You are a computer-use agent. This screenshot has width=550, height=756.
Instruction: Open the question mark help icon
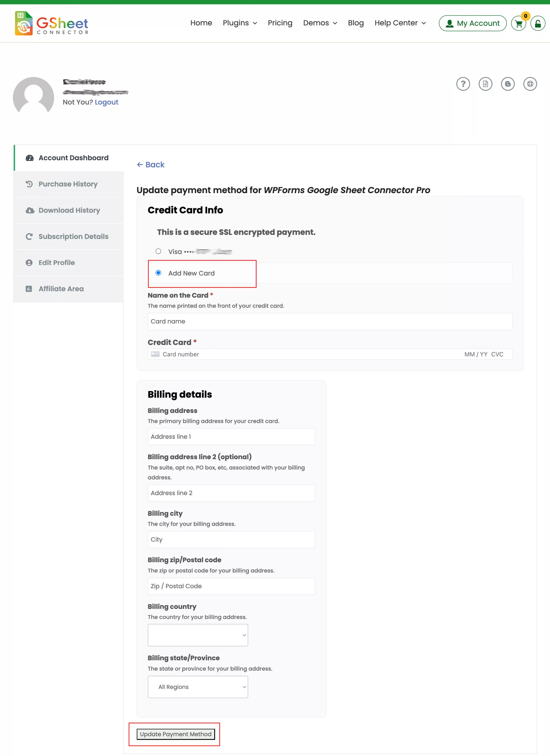click(463, 84)
